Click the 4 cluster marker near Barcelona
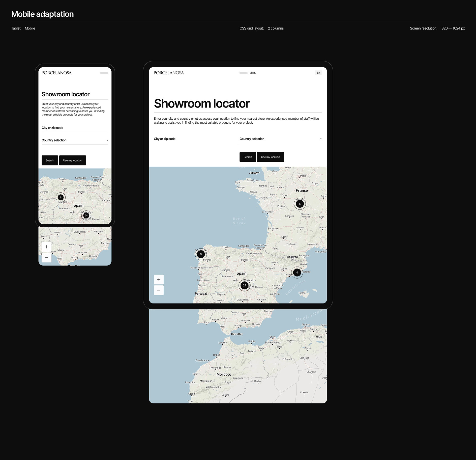This screenshot has width=476, height=460. click(297, 272)
